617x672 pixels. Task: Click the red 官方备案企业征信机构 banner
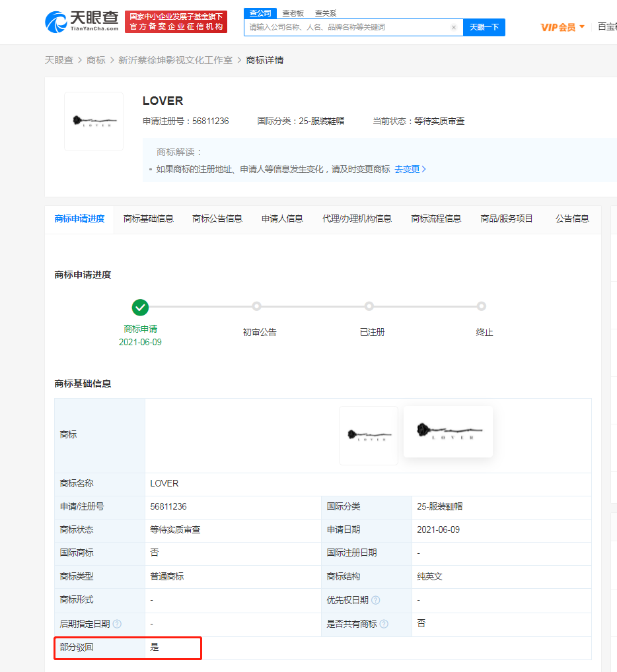(x=176, y=22)
